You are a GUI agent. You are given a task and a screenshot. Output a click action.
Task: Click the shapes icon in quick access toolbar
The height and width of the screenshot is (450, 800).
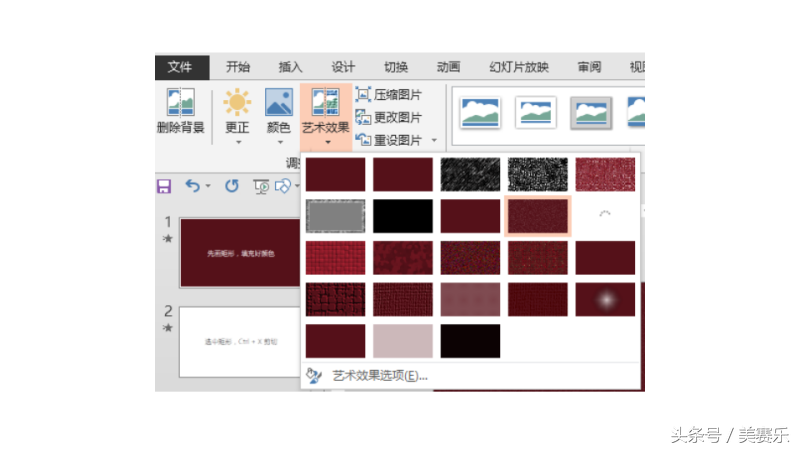coord(283,186)
